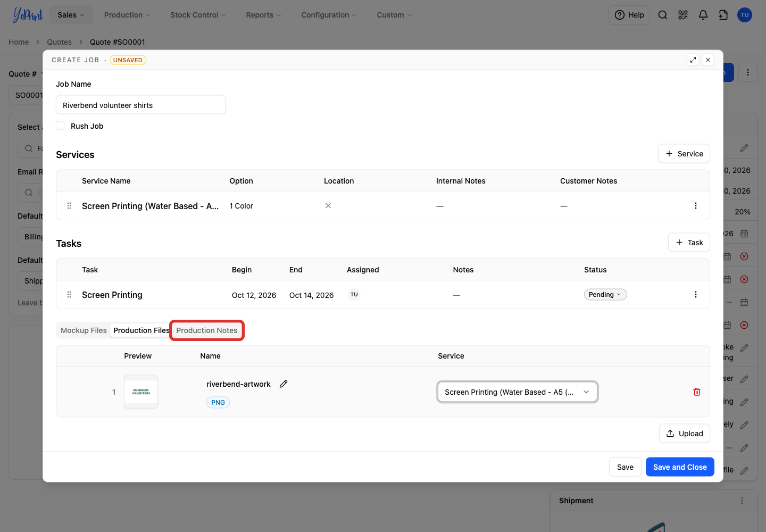Expand the Production menu

coord(127,15)
